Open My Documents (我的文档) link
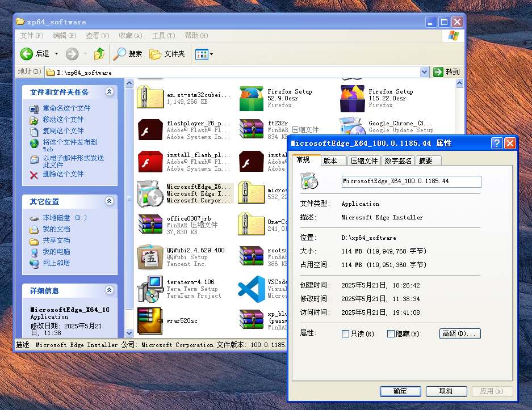 click(56, 229)
